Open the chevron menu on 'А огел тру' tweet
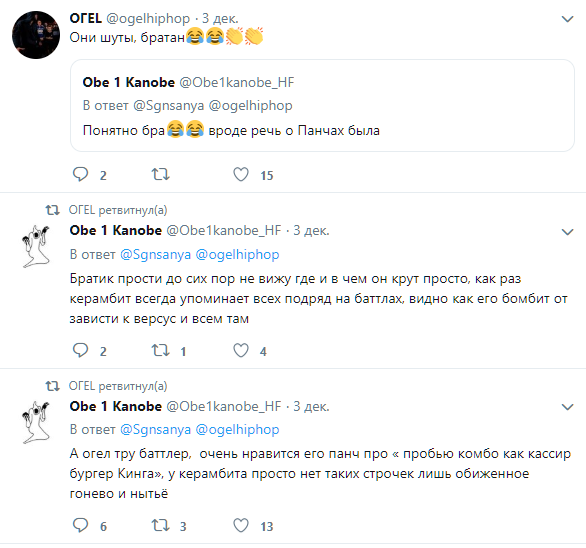The height and width of the screenshot is (548, 586). point(567,407)
